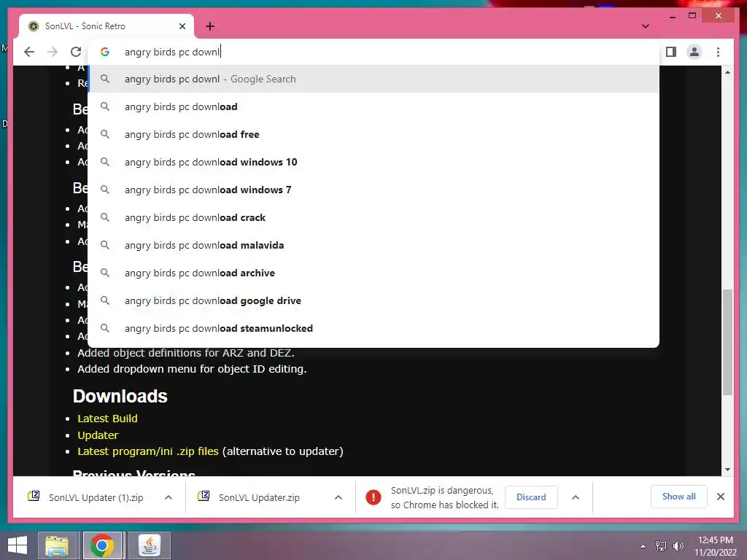This screenshot has width=747, height=560.
Task: Click the Downloads heading
Action: click(120, 396)
